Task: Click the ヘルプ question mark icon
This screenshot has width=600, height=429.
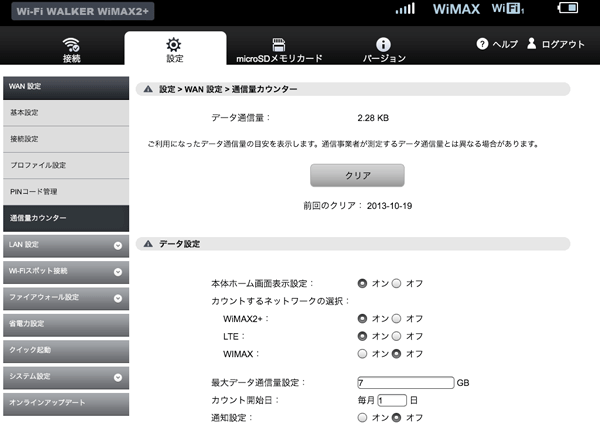Action: 482,44
